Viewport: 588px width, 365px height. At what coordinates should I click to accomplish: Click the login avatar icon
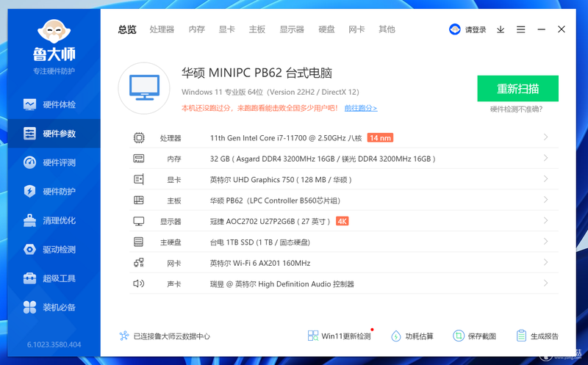(454, 29)
